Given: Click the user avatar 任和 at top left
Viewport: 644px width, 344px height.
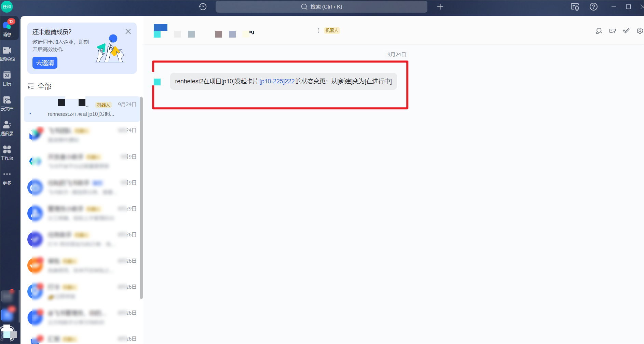Looking at the screenshot, I should click(x=7, y=6).
